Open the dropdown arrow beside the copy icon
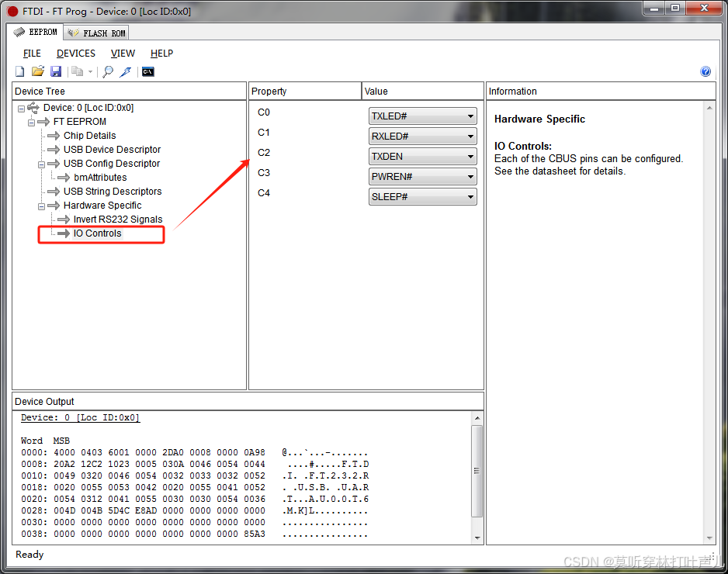Screen dimensions: 728x574 pyautogui.click(x=90, y=72)
